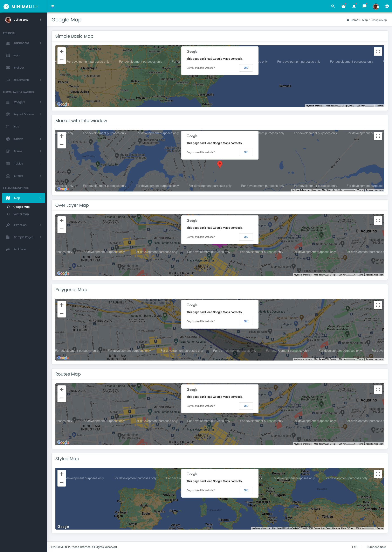
Task: Click Report a map error on Routes Map
Action: point(374,444)
